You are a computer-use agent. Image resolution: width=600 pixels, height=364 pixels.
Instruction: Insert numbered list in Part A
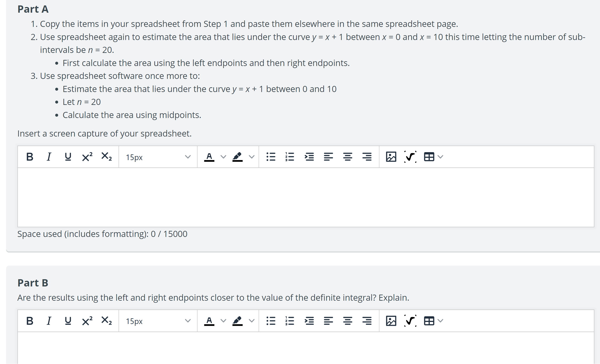pyautogui.click(x=290, y=157)
